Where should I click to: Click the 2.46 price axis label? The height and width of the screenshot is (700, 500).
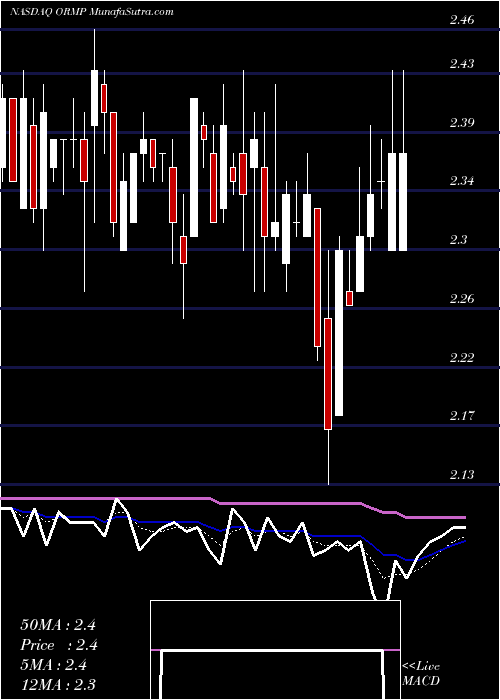(462, 20)
